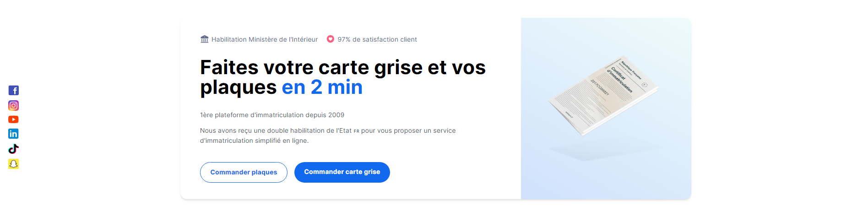Click the "double habilitation de l'Etat" paragraph

(328, 136)
